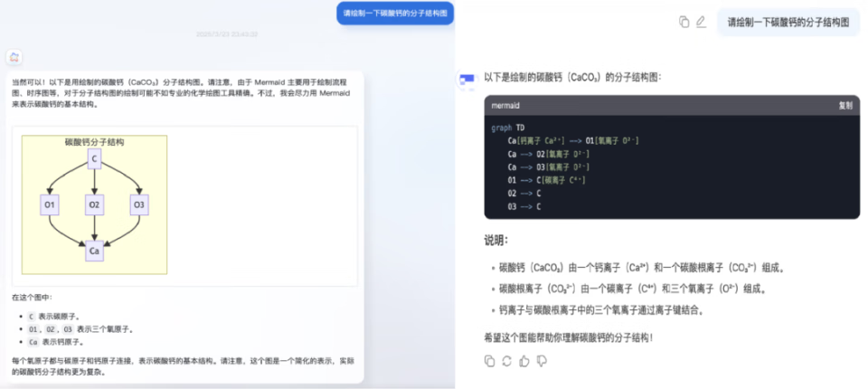Click the user message bubble in the right chat
The height and width of the screenshot is (389, 868).
click(788, 23)
